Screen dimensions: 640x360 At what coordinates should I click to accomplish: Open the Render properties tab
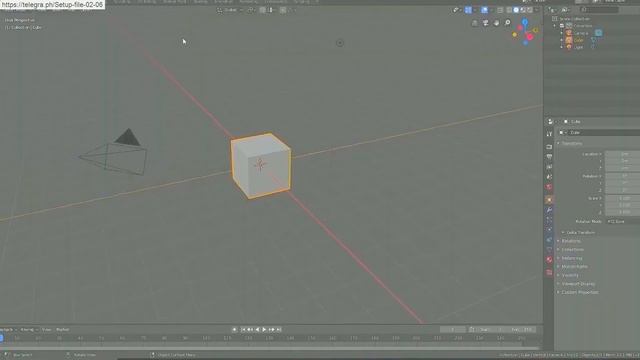tap(549, 147)
